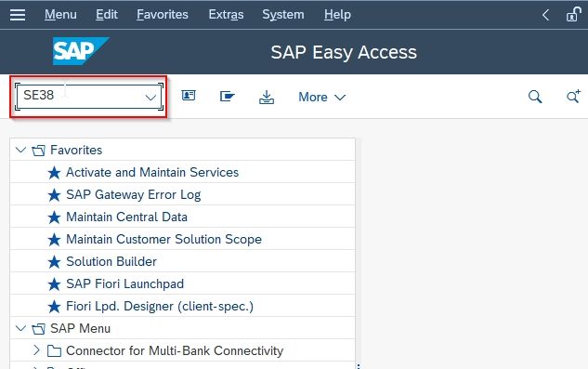Expand Connector for Multi-Bank Connectivity folder
588x369 pixels.
click(x=36, y=350)
